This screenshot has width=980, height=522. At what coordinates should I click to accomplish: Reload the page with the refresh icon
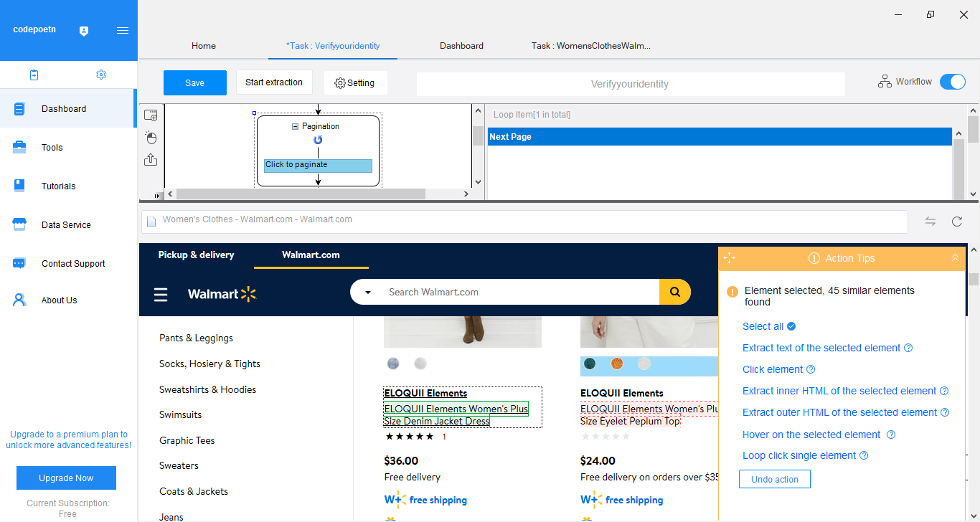956,222
